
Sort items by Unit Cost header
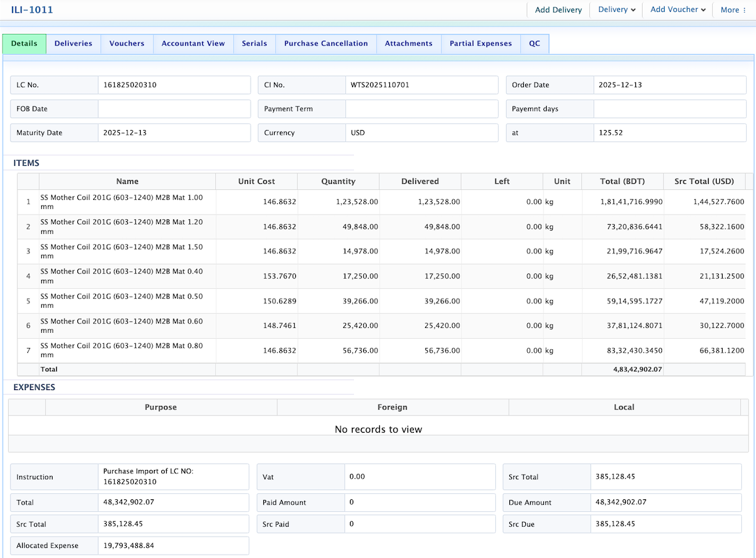pos(257,181)
